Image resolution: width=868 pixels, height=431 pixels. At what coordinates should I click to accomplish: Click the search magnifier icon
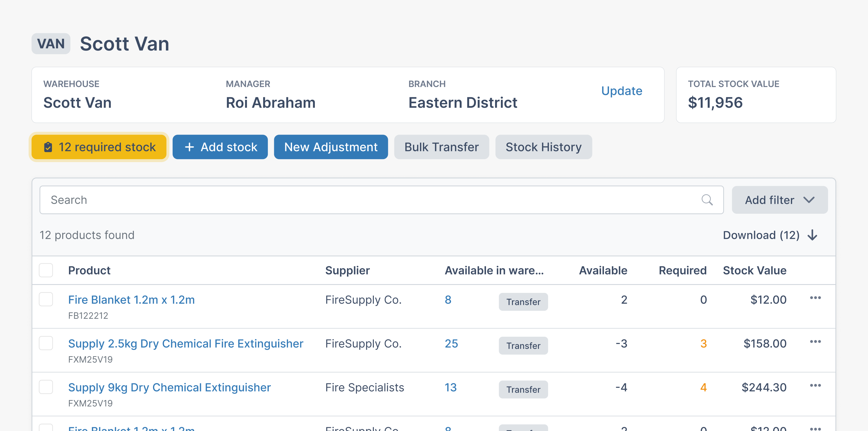707,200
